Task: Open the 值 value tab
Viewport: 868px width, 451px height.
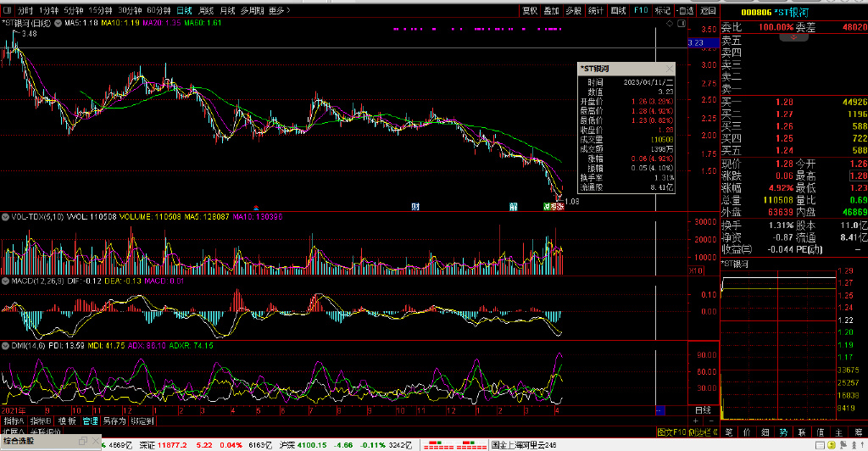Action: tap(821, 432)
